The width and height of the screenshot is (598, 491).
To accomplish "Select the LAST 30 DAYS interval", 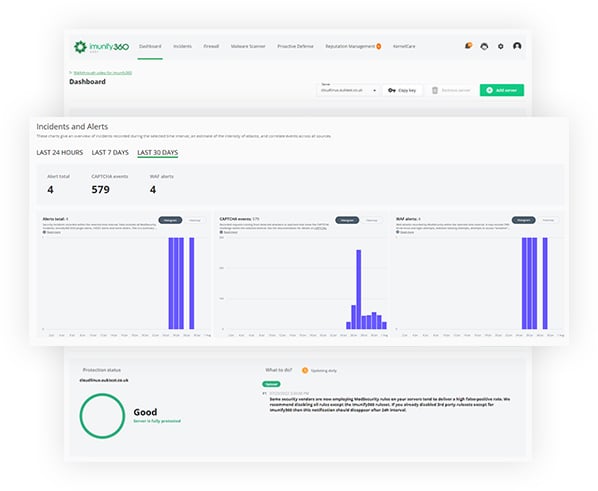I will point(158,153).
